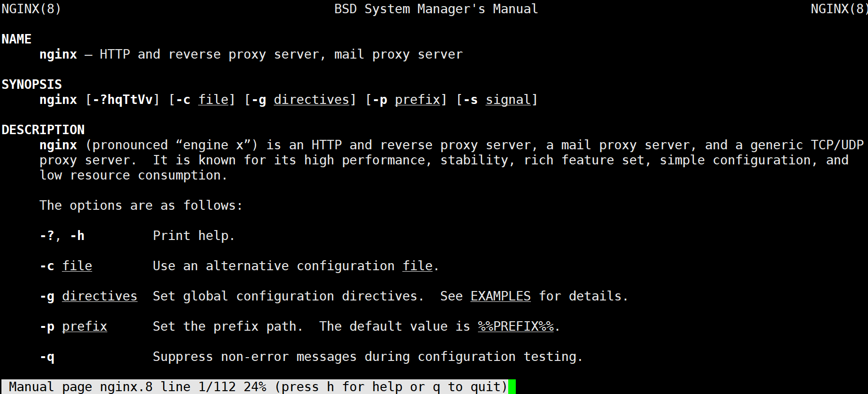Click the DESCRIPTION section heading

click(43, 130)
